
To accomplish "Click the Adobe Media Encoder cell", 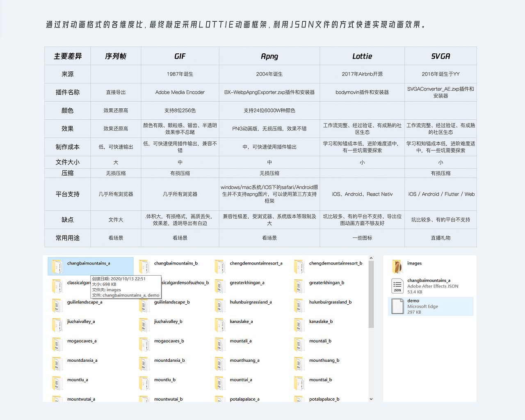I will tap(180, 92).
